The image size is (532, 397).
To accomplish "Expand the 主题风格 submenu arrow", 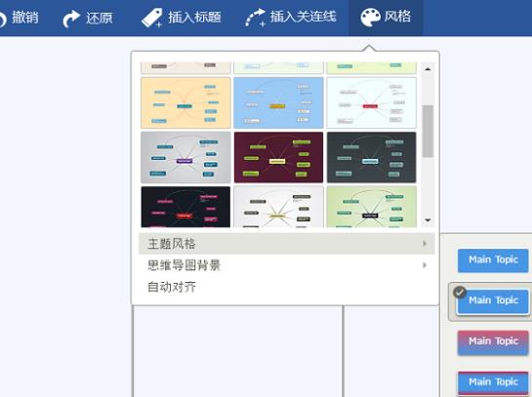I will point(425,244).
